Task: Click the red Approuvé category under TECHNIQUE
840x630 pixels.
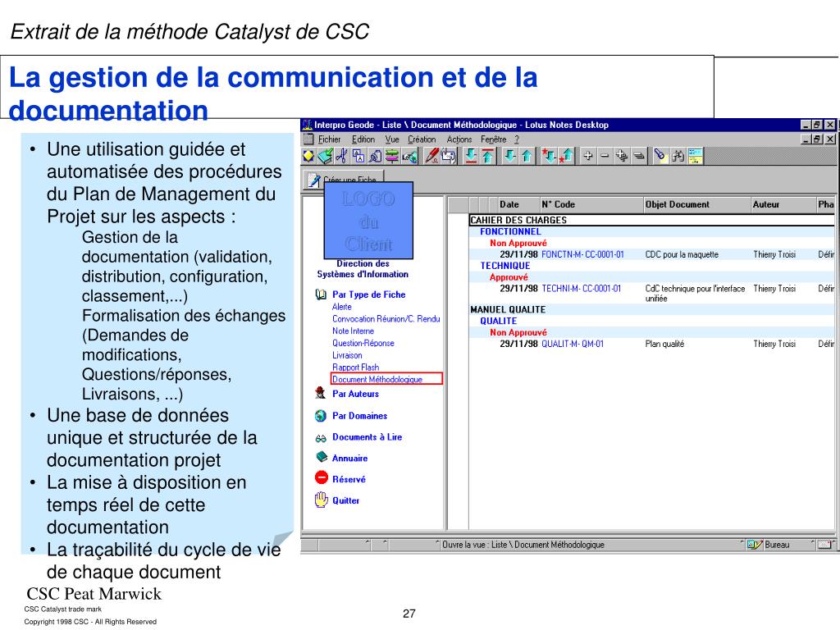Action: 509,277
